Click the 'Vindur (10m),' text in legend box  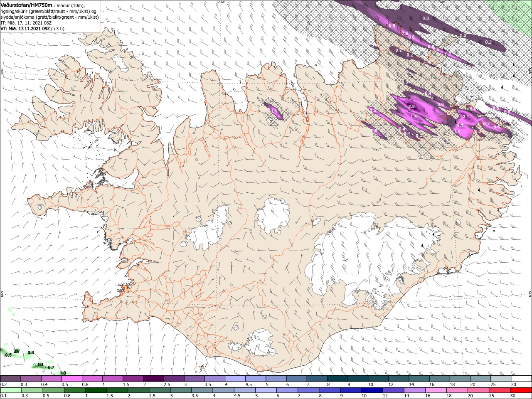tap(70, 5)
